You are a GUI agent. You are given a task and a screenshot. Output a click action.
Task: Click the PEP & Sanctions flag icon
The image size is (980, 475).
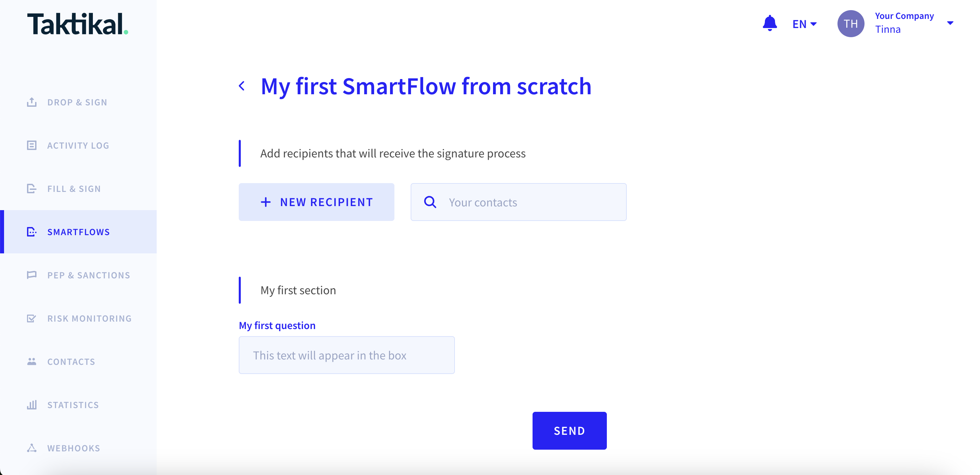coord(32,275)
